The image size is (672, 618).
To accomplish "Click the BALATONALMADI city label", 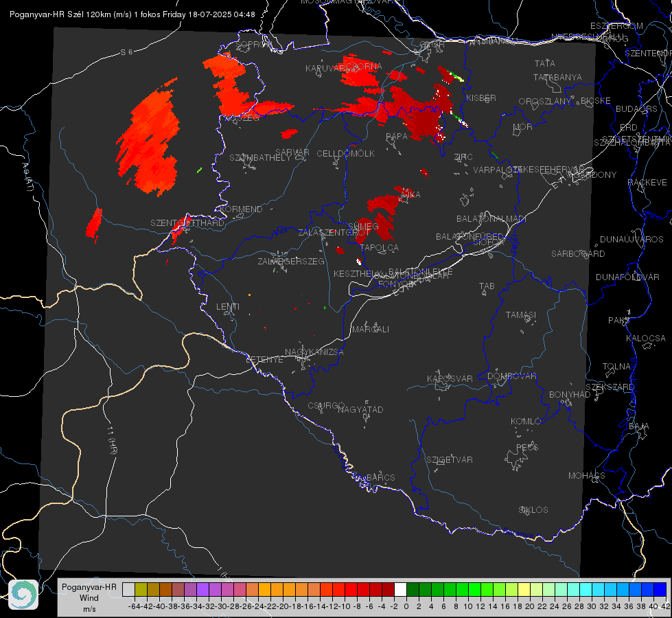I will (x=491, y=218).
